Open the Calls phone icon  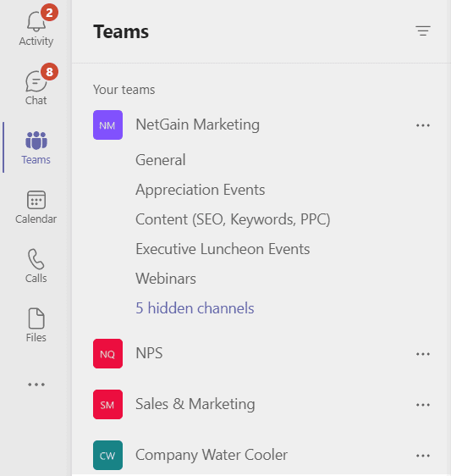click(36, 259)
